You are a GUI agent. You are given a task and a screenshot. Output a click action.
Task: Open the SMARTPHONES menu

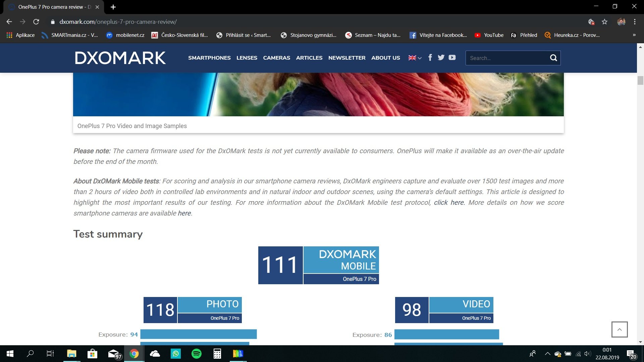pyautogui.click(x=209, y=58)
